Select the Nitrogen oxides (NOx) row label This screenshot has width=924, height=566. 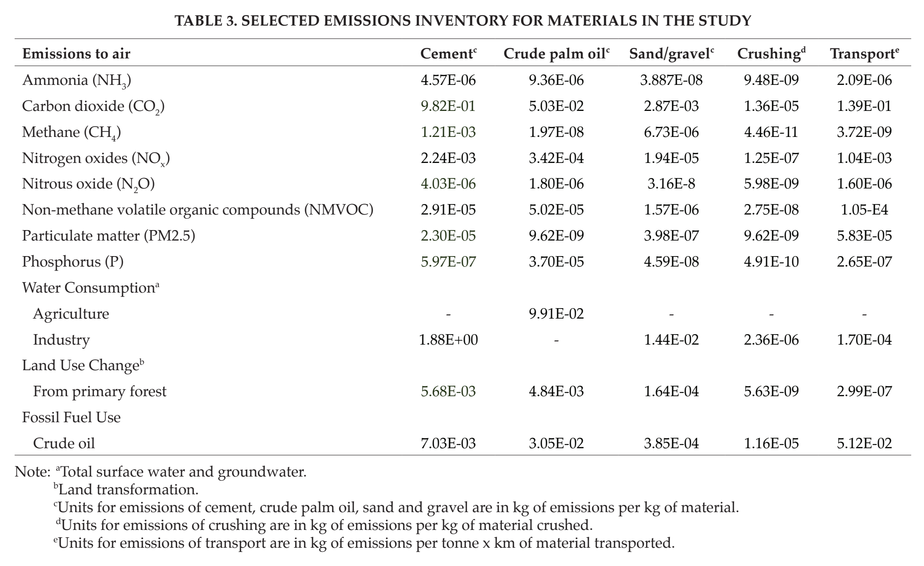point(96,159)
